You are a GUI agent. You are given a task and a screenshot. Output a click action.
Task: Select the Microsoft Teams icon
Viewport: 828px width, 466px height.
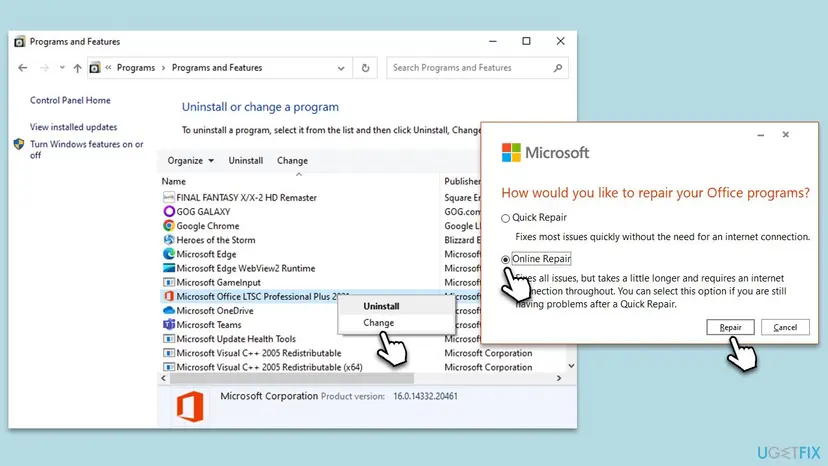(168, 324)
